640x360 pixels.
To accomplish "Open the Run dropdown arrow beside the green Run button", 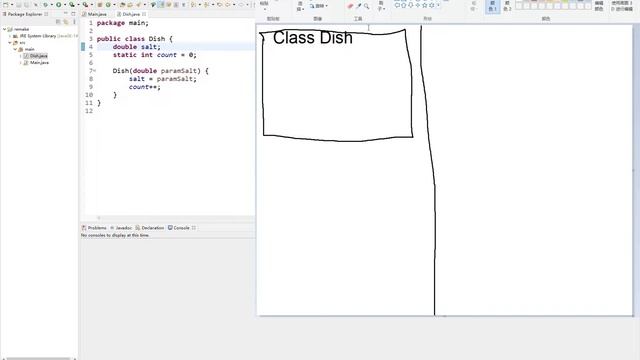I will tap(64, 5).
